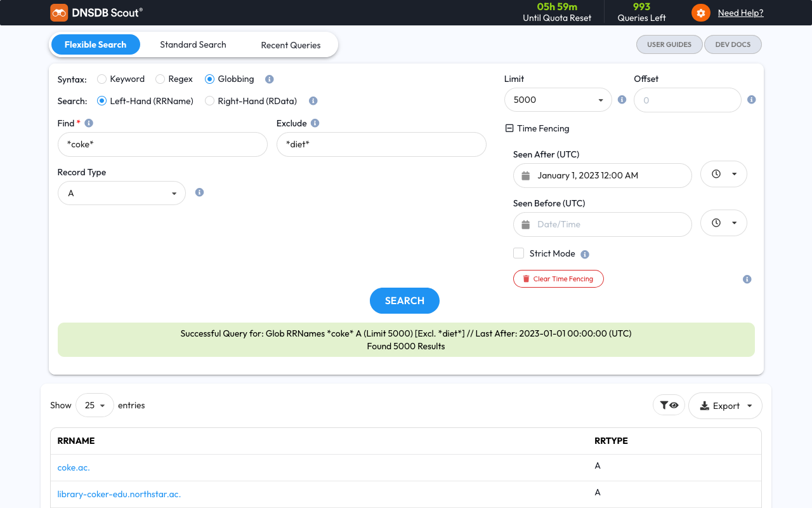The width and height of the screenshot is (812, 508).
Task: Expand the Limit dropdown set to 5000
Action: pos(558,100)
